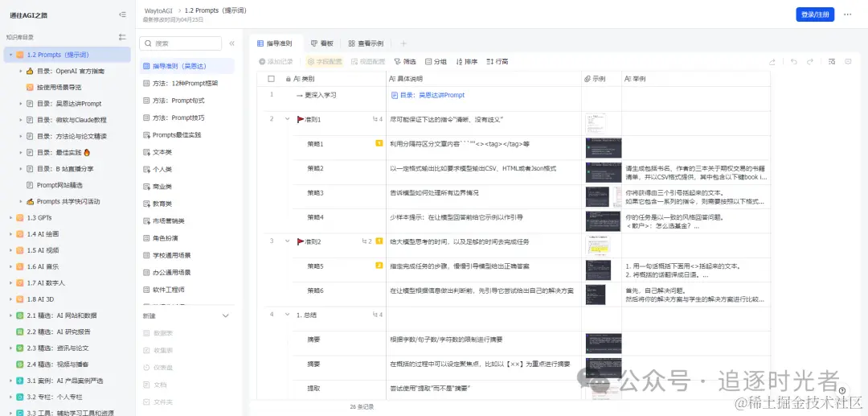This screenshot has width=868, height=416.
Task: Collapse the table list panel with double-chevron icon
Action: [x=232, y=43]
